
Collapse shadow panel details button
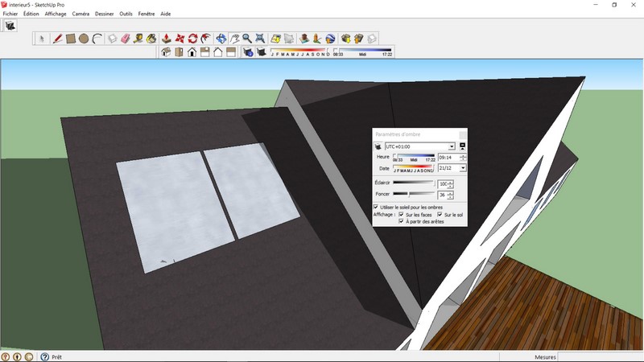[462, 146]
